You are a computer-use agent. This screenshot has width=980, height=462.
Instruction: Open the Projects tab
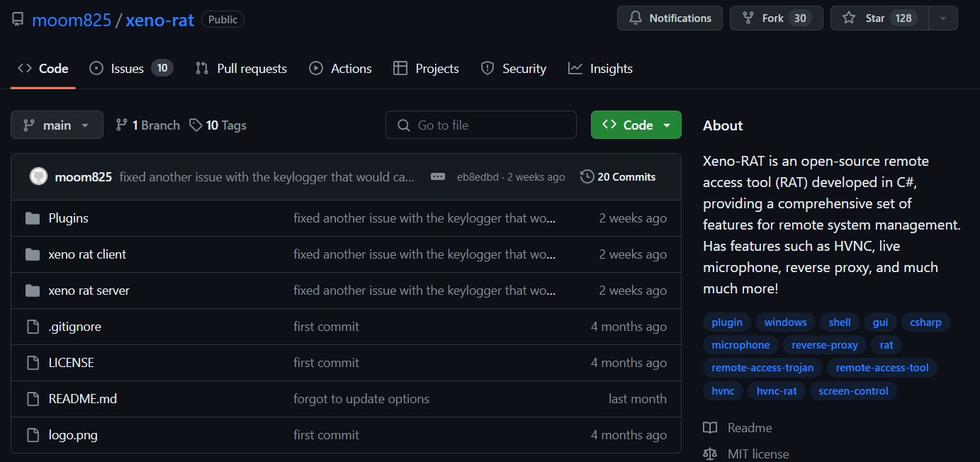point(426,69)
